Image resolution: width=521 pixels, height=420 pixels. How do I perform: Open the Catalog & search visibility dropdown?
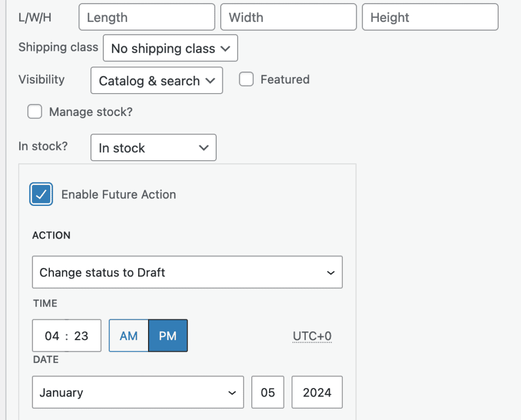click(156, 80)
